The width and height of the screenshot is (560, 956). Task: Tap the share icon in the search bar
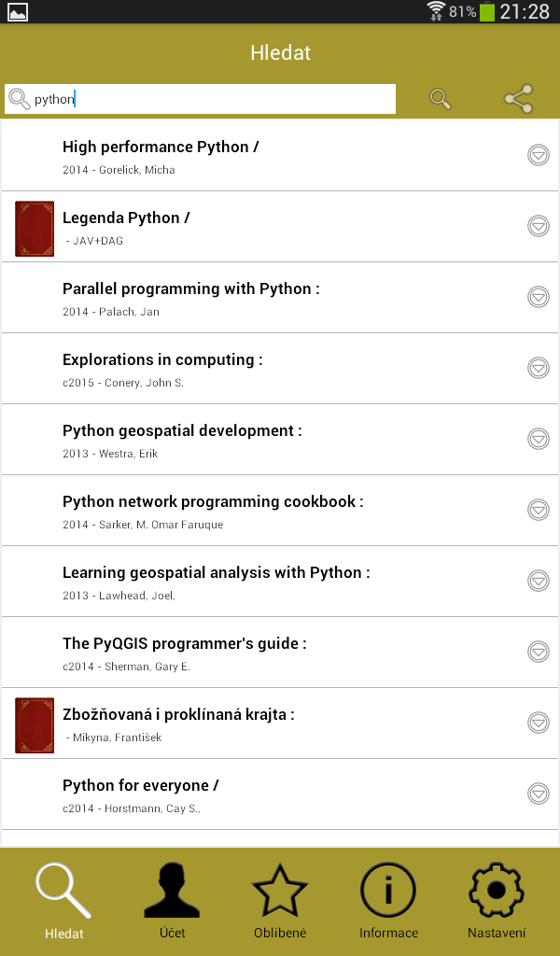point(518,99)
